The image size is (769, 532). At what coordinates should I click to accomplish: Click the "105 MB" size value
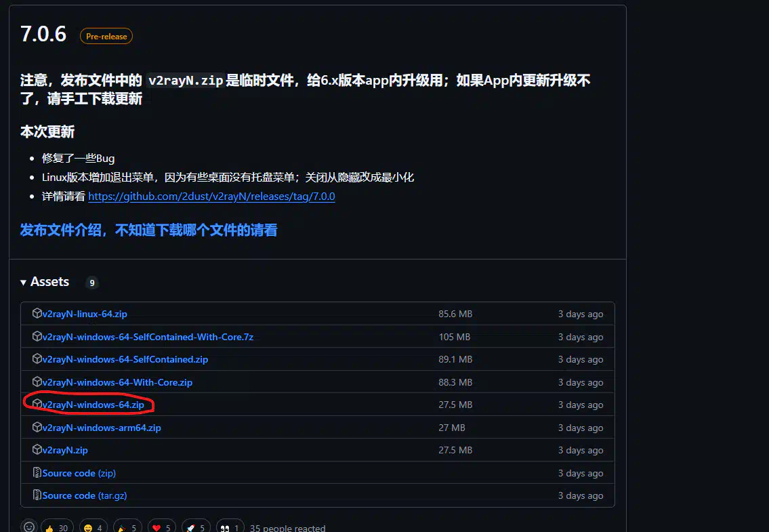454,337
